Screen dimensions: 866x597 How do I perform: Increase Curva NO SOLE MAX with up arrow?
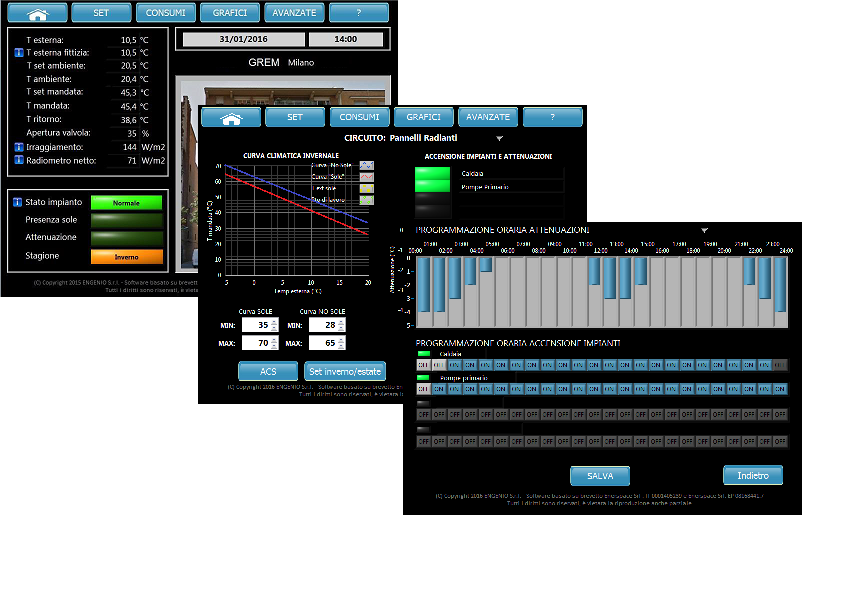[x=341, y=340]
